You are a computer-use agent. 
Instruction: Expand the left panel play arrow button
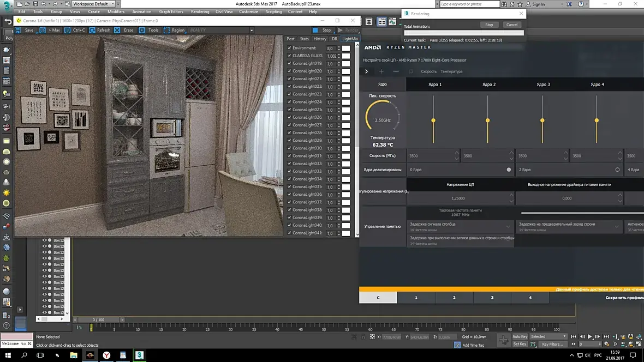tap(20, 310)
